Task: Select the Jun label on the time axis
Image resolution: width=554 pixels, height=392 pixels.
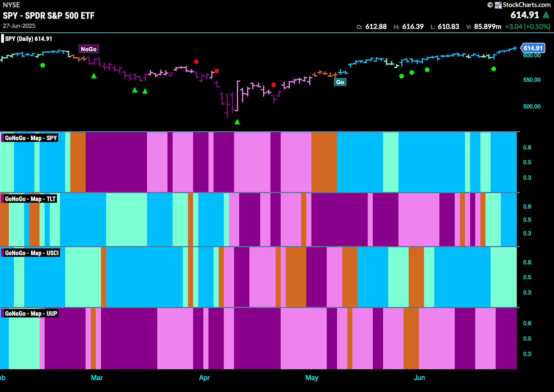Action: [419, 377]
